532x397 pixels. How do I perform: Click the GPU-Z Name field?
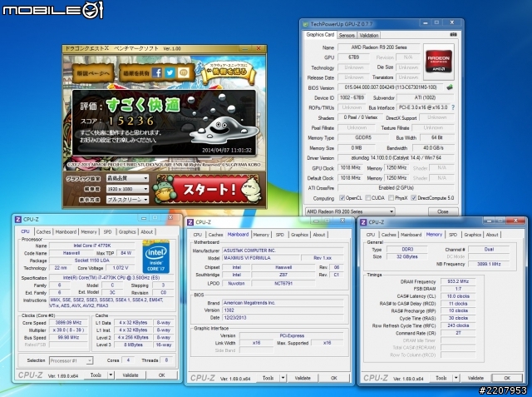(379, 47)
